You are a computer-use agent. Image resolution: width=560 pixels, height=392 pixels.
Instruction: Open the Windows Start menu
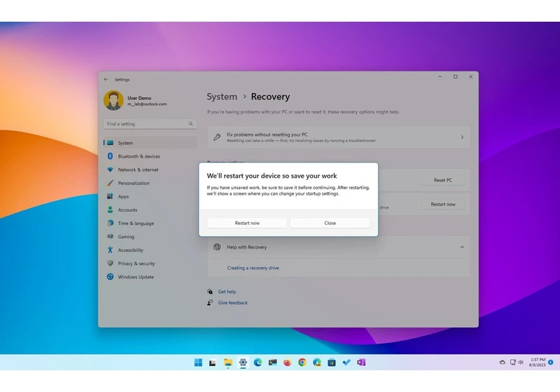(x=198, y=363)
